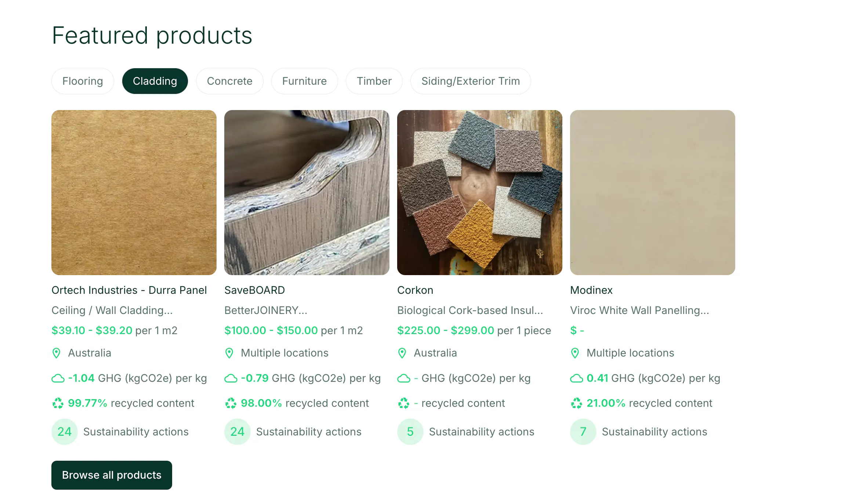Click the location pin icon beside Australia under Ortech
867x504 pixels.
pos(57,353)
